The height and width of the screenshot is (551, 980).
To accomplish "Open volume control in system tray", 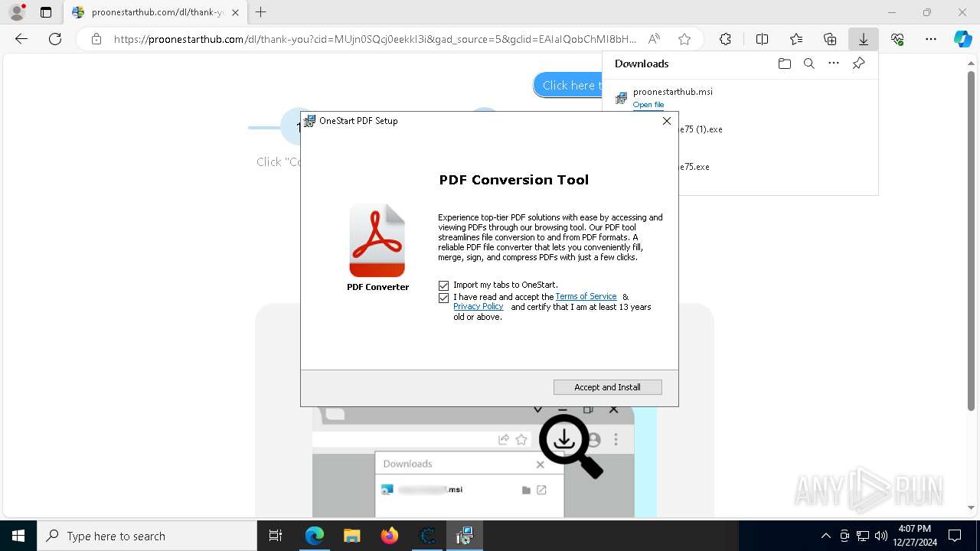I will [x=881, y=536].
